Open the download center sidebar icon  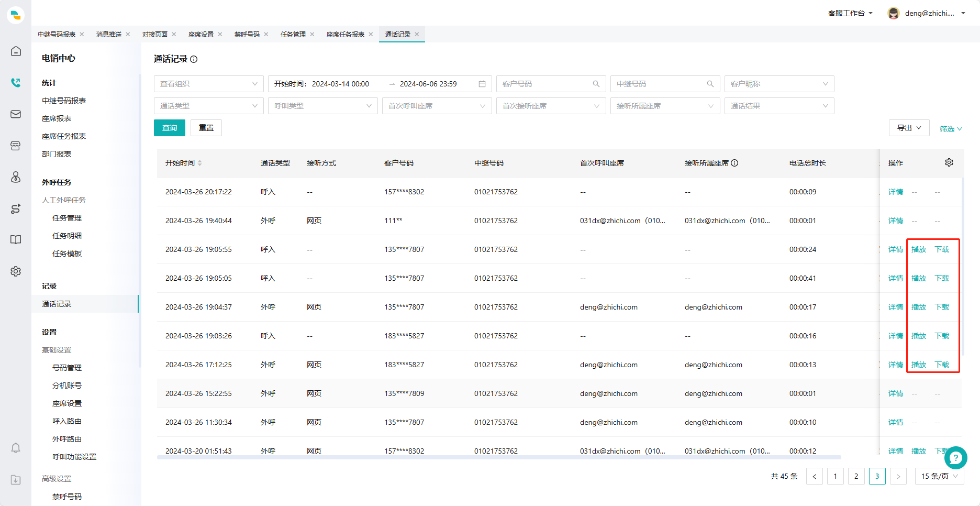click(x=16, y=480)
